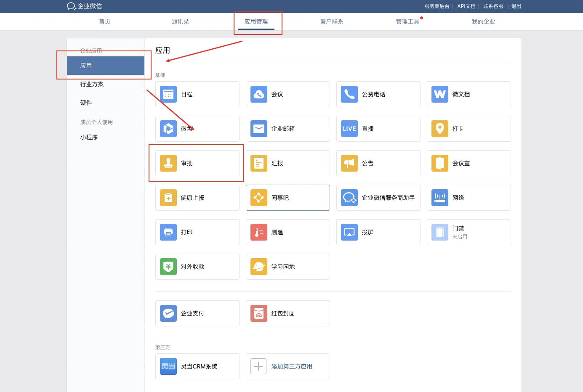Click the 灵当CRM系统 app icon
Screen dimensions: 583x392
[168, 366]
